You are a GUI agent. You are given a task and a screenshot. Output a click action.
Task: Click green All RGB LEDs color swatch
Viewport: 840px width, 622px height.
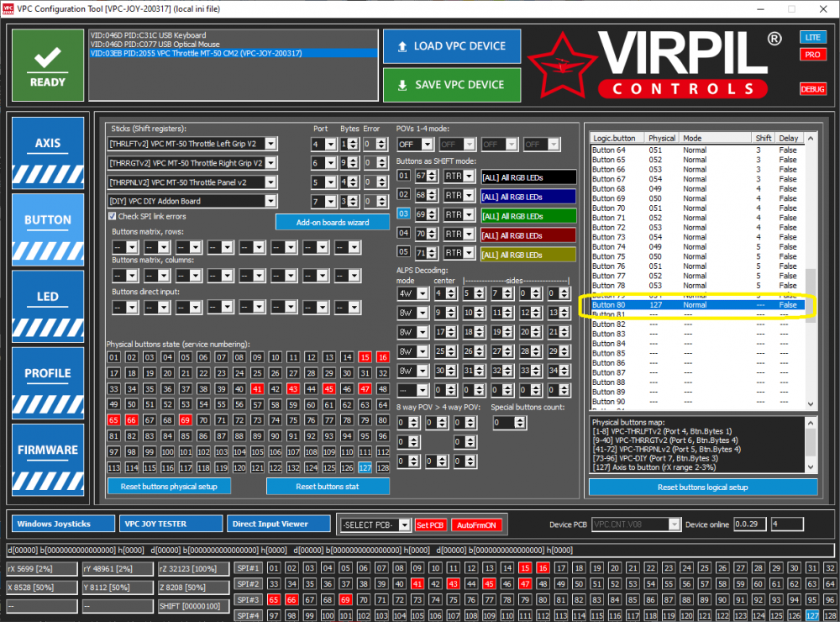[x=528, y=216]
